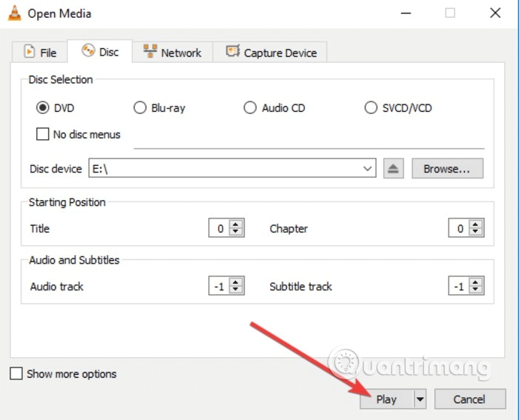Click the Browse... button
519x420 pixels.
click(447, 169)
